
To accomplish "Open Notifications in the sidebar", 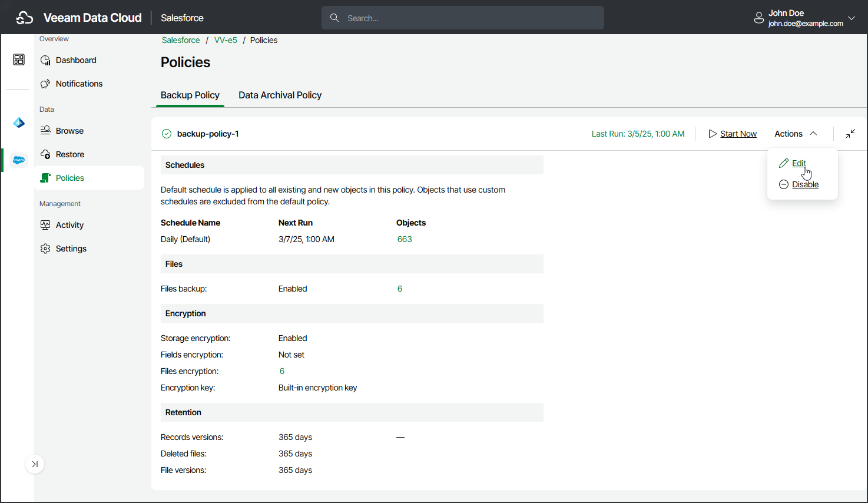I will pyautogui.click(x=89, y=84).
